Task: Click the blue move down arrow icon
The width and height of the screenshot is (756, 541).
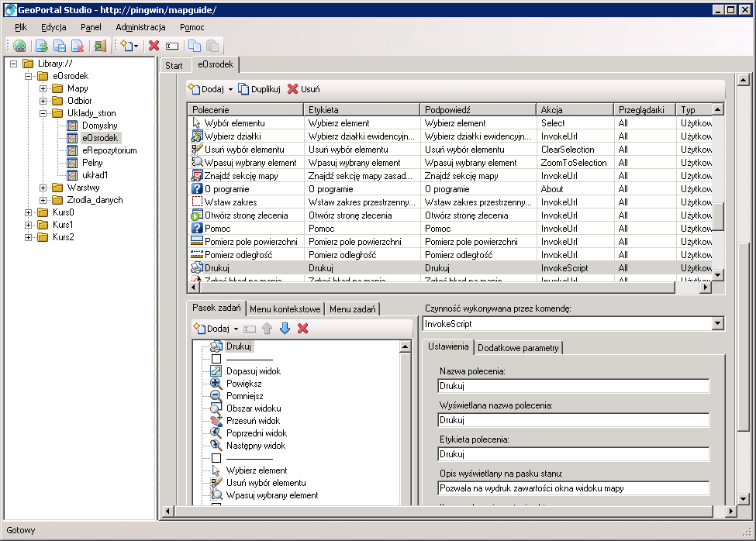Action: point(285,329)
